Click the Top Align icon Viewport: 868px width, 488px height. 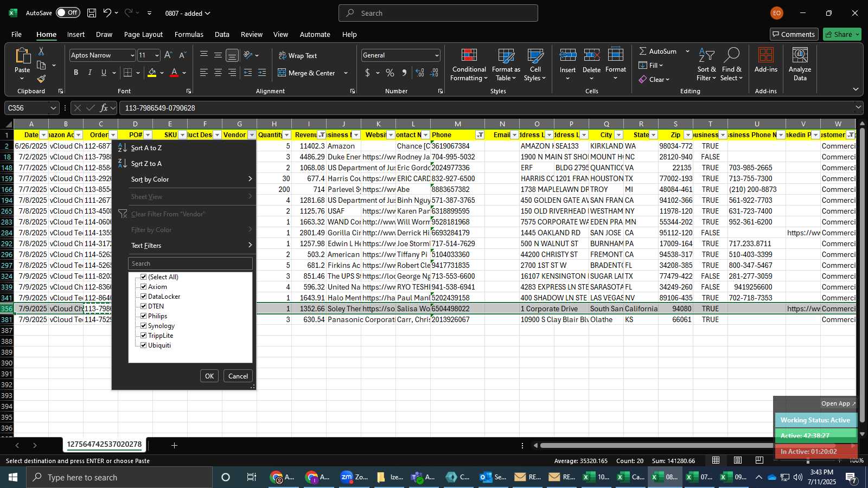pyautogui.click(x=204, y=55)
